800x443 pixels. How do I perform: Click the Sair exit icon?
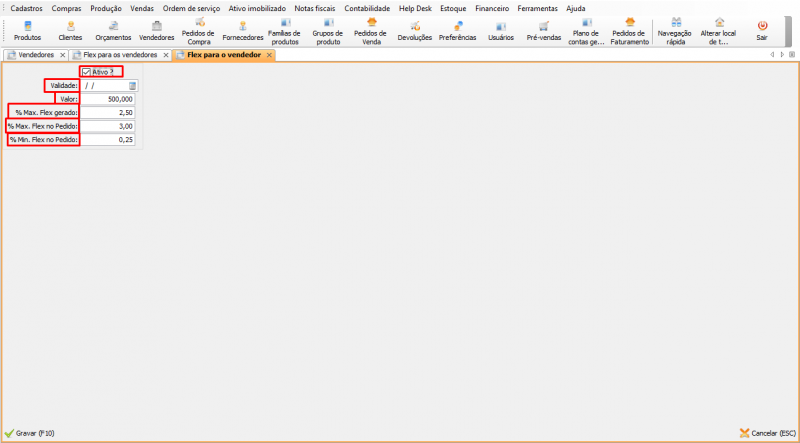coord(762,29)
